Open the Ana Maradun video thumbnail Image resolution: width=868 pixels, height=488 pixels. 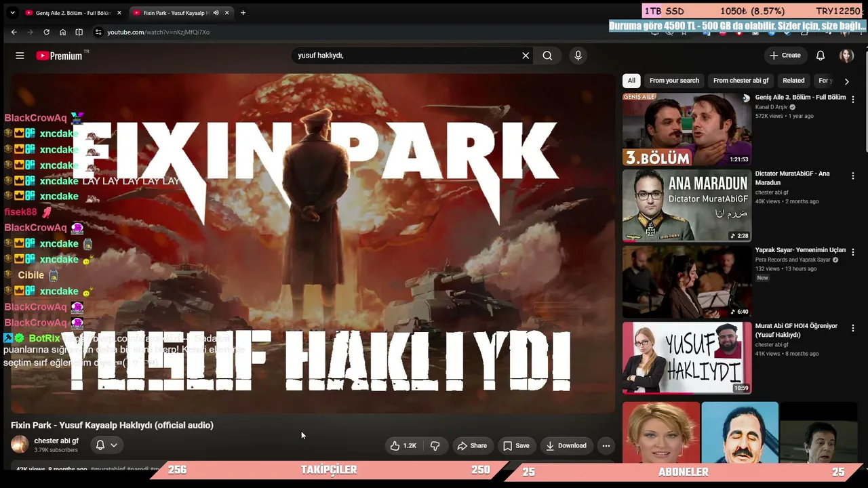687,205
